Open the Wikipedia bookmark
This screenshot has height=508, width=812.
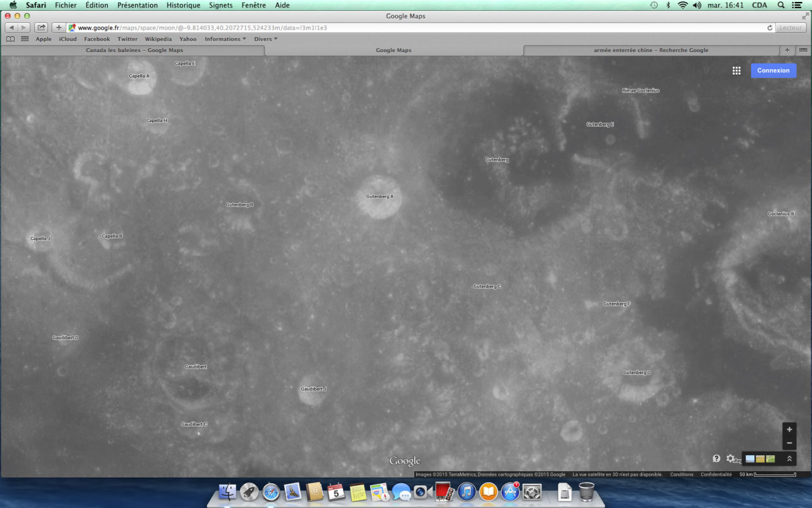(x=158, y=39)
